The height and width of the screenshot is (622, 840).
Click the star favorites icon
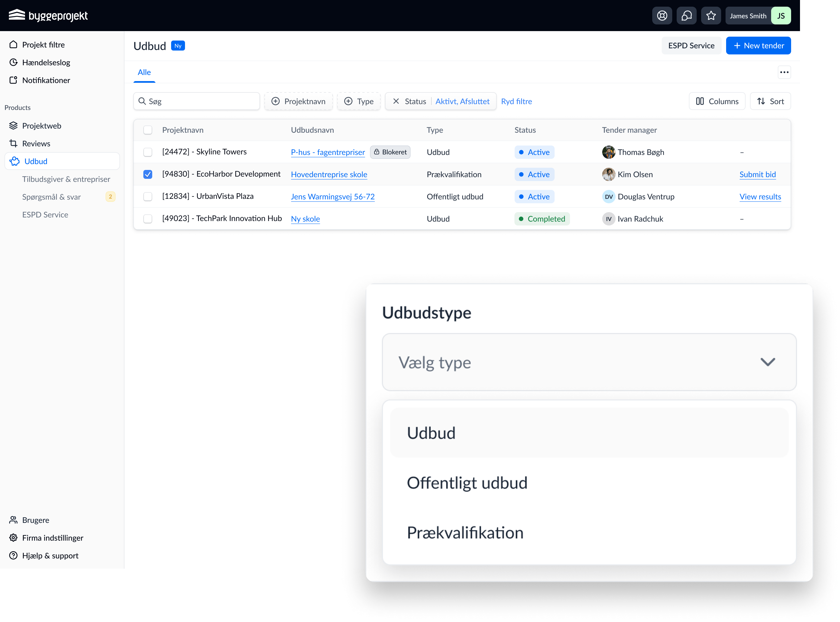pos(711,16)
